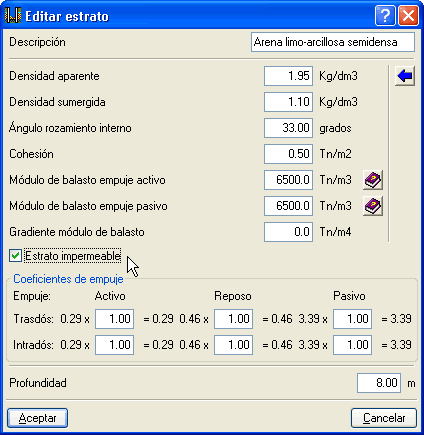This screenshot has height=435, width=424.
Task: Click the Descripción label
Action: [x=37, y=42]
